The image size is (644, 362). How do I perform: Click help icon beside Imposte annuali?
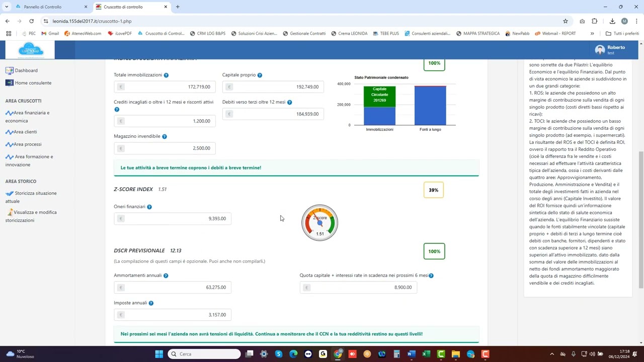click(x=151, y=303)
